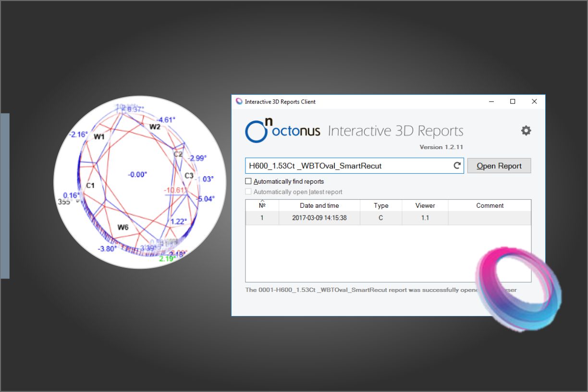Click the W6 facet label on the diamond
The width and height of the screenshot is (588, 392).
pyautogui.click(x=123, y=227)
